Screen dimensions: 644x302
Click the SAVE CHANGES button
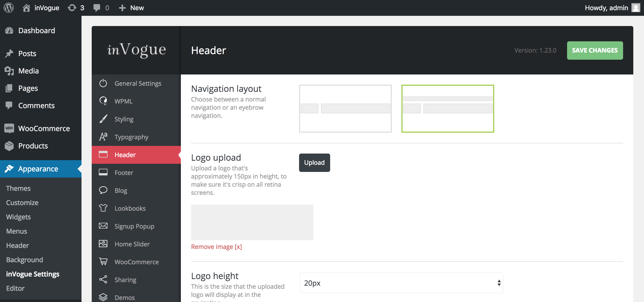point(595,51)
